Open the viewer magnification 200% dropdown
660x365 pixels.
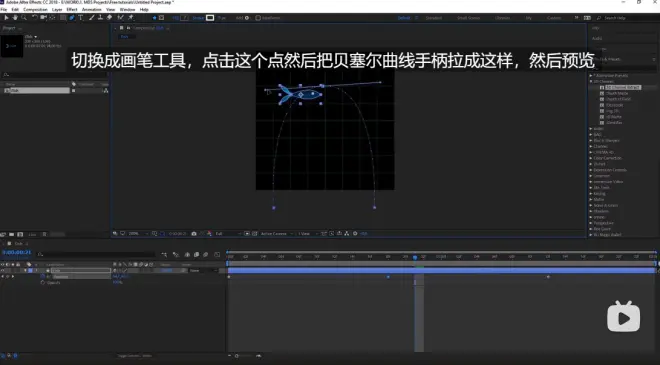(138, 234)
